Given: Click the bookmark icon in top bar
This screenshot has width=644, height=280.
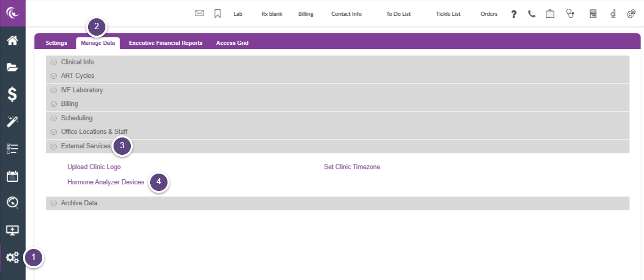Looking at the screenshot, I should [x=217, y=14].
